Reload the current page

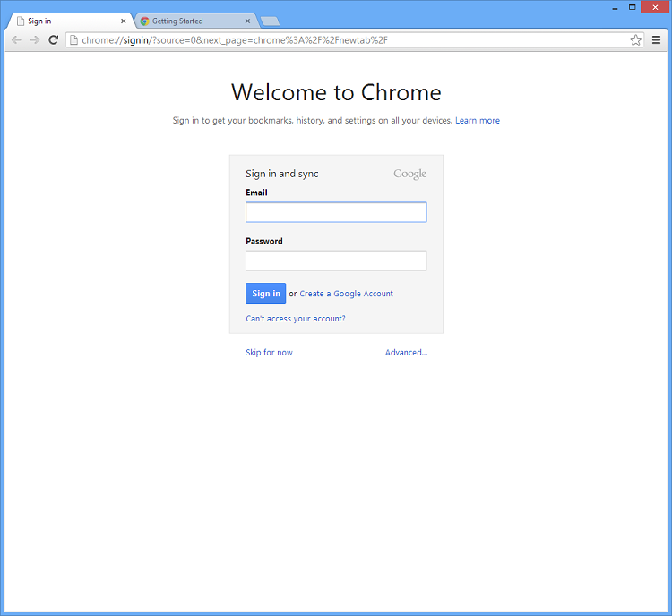pyautogui.click(x=54, y=40)
